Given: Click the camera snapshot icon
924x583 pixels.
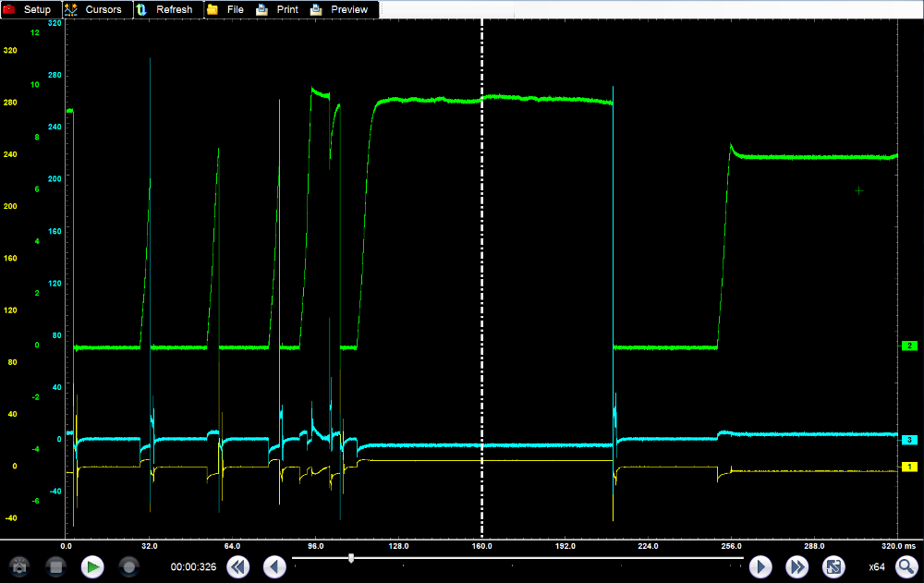Looking at the screenshot, I should [19, 566].
